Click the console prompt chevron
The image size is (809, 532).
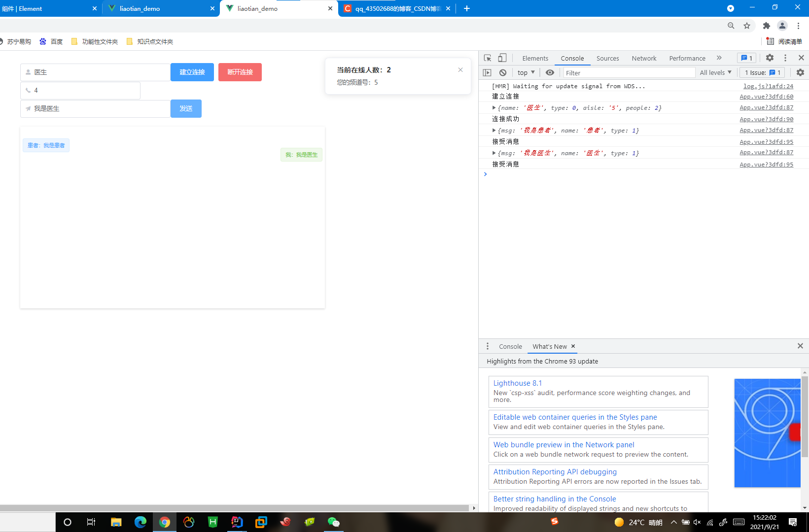pyautogui.click(x=485, y=174)
